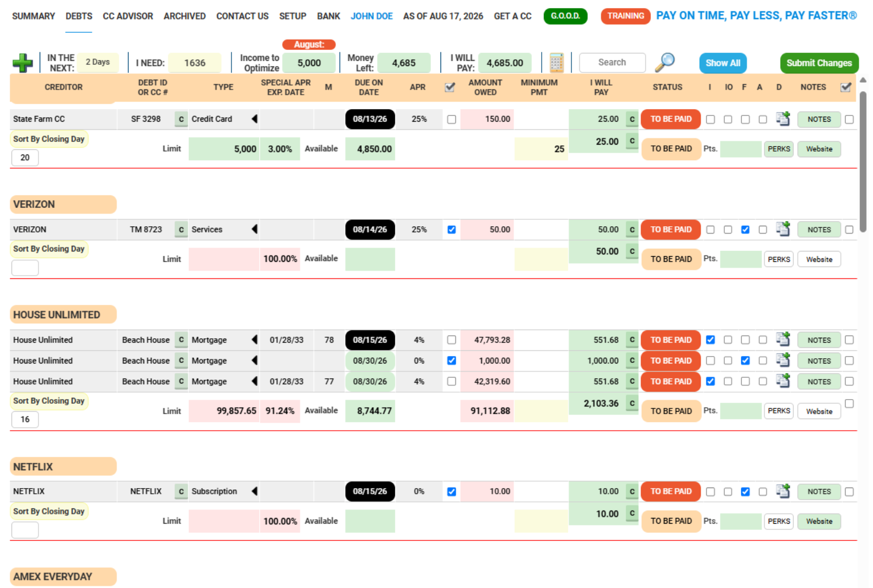The image size is (873, 588).
Task: Open the SETUP menu item
Action: pyautogui.click(x=293, y=16)
